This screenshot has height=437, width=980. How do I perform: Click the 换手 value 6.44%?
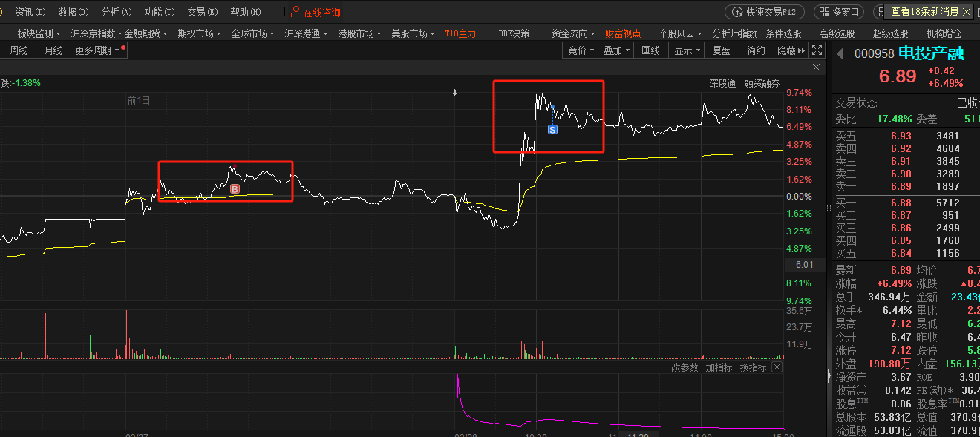click(897, 310)
